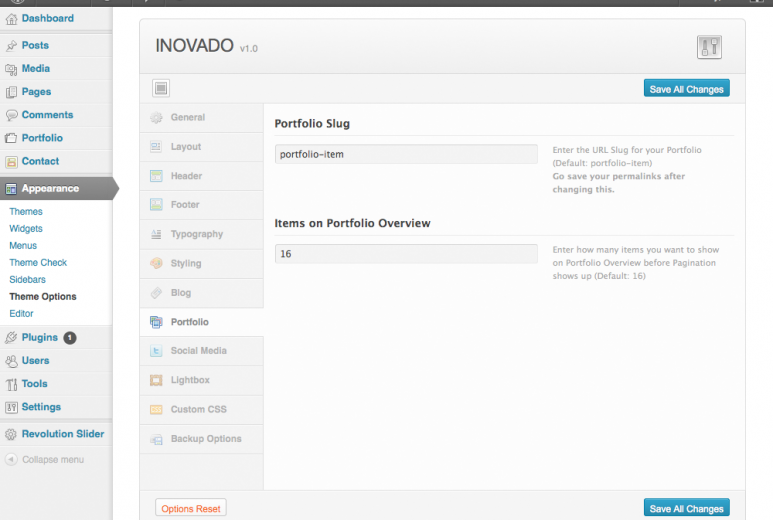773x520 pixels.
Task: Click the Layout tab icon
Action: pyautogui.click(x=156, y=147)
